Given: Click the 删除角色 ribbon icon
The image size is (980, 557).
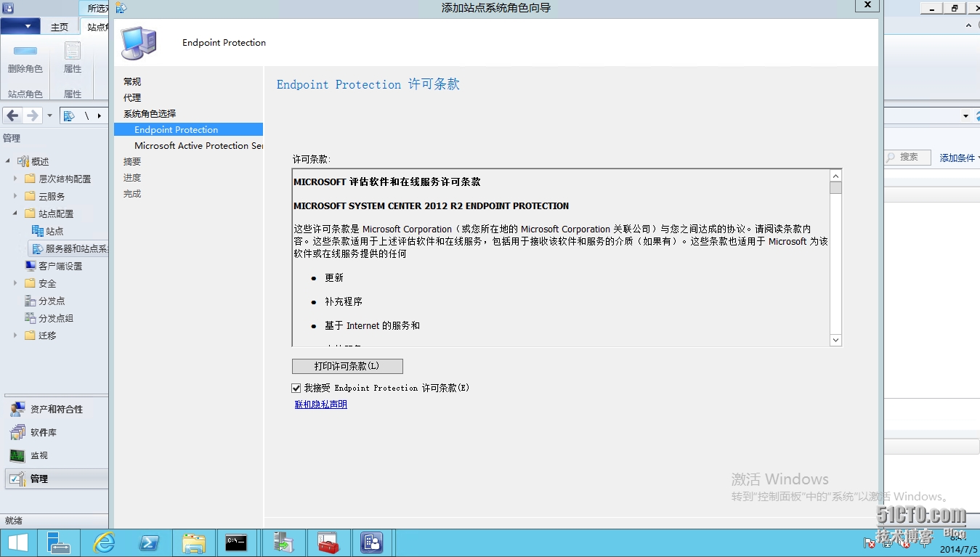Looking at the screenshot, I should coord(25,51).
